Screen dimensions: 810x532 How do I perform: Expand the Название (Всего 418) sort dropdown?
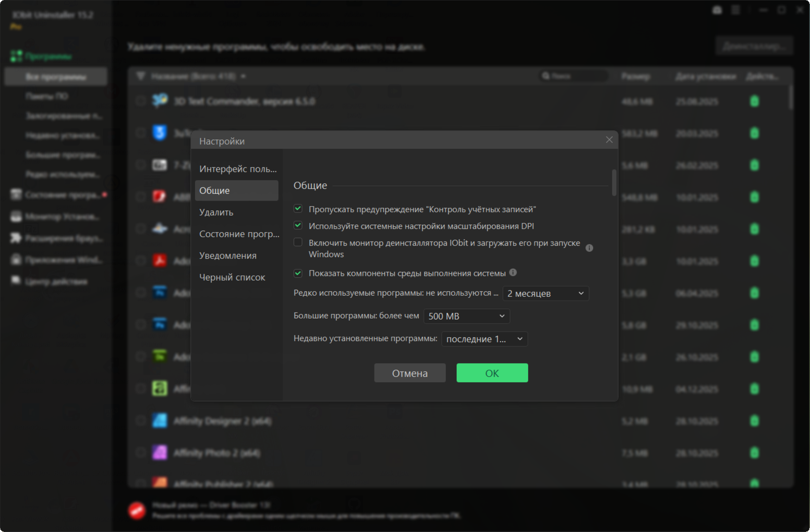point(243,76)
